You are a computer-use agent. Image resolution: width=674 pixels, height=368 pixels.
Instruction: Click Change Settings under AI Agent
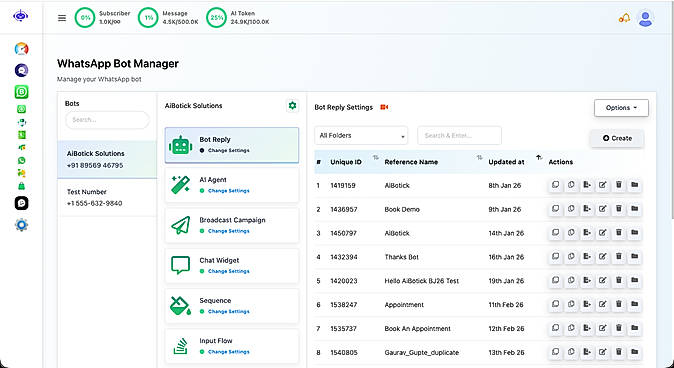click(228, 190)
